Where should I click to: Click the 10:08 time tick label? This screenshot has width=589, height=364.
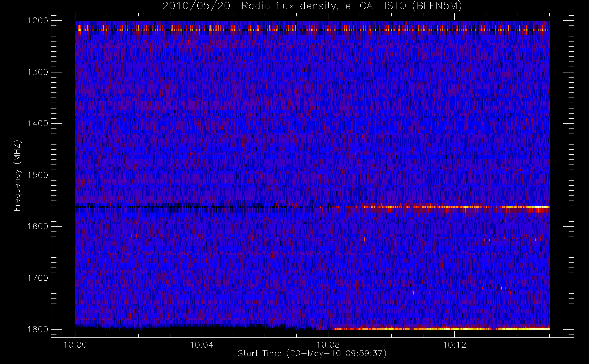[328, 345]
